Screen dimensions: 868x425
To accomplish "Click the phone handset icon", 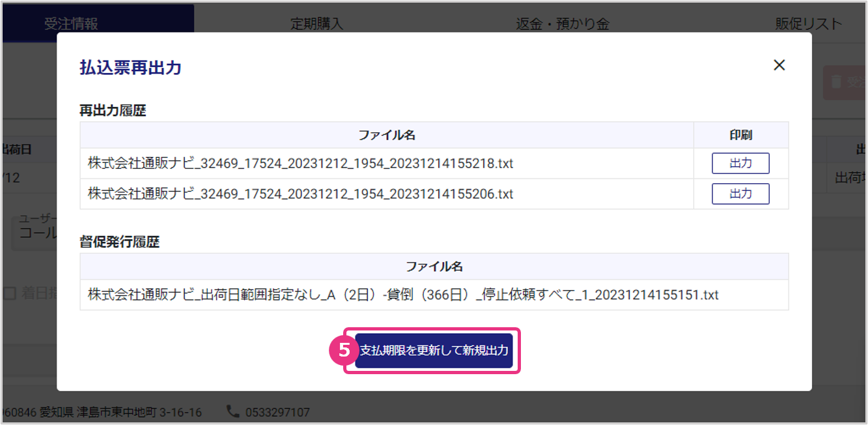I will [232, 411].
